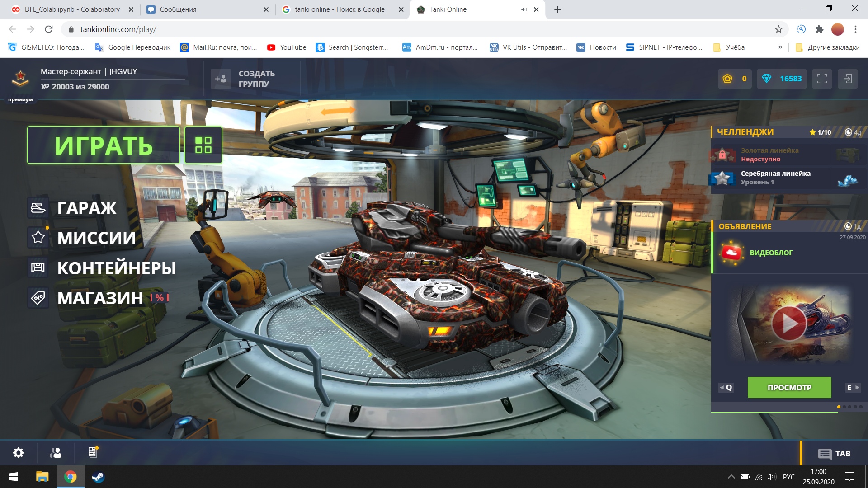
Task: Open Другие закладки folder
Action: (x=828, y=47)
